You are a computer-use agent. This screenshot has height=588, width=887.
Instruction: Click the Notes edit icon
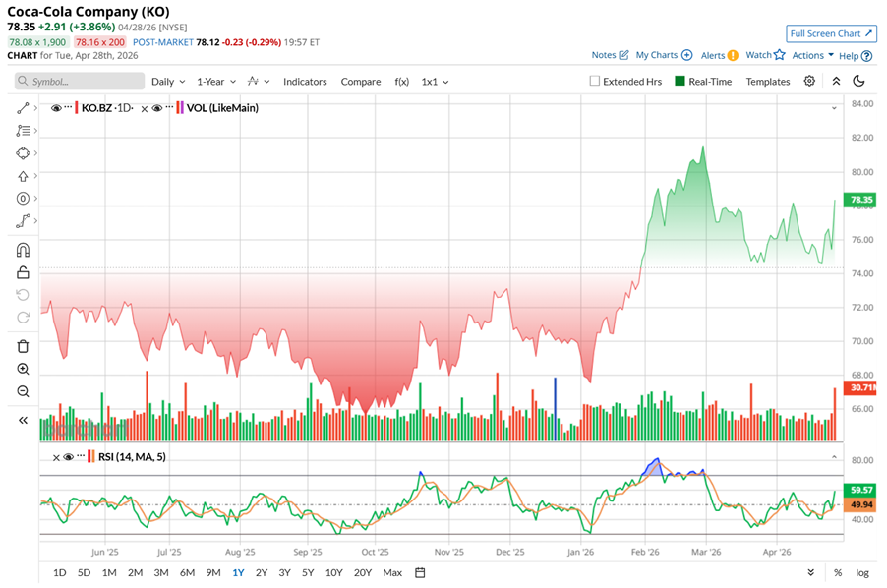[624, 55]
